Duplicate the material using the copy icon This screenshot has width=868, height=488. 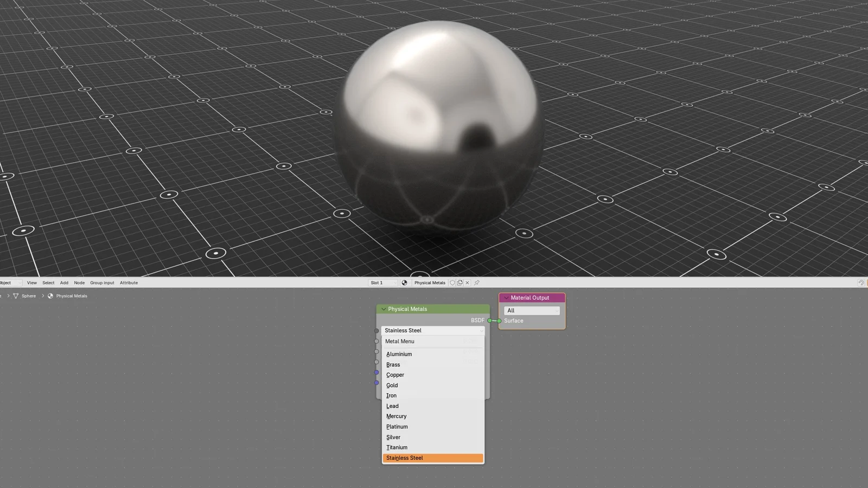pyautogui.click(x=459, y=282)
